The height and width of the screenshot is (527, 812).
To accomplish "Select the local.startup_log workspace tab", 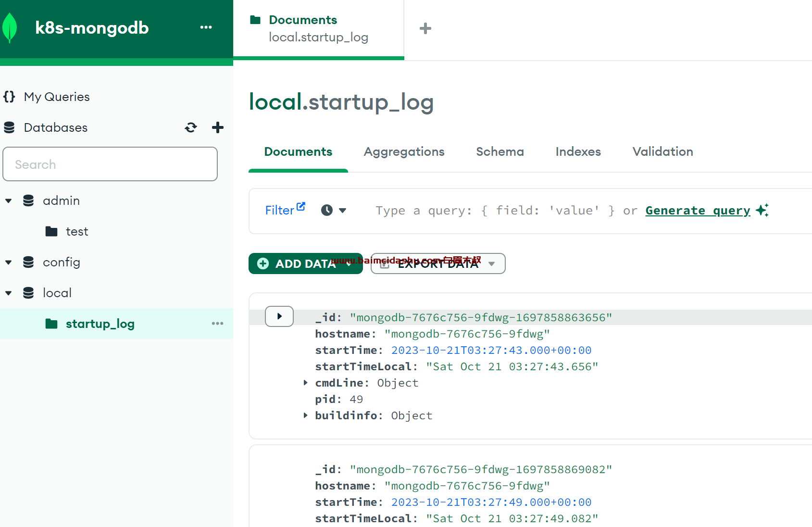I will [319, 29].
